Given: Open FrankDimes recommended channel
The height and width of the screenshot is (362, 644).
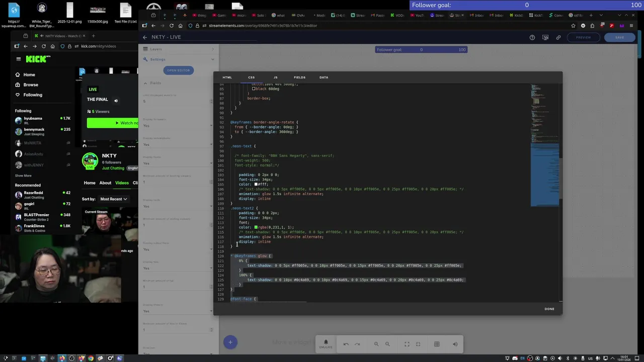Looking at the screenshot, I should tap(43, 228).
